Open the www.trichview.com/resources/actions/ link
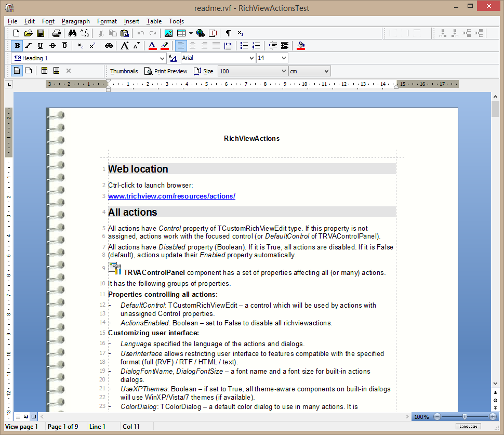This screenshot has height=435, width=504. [x=171, y=196]
